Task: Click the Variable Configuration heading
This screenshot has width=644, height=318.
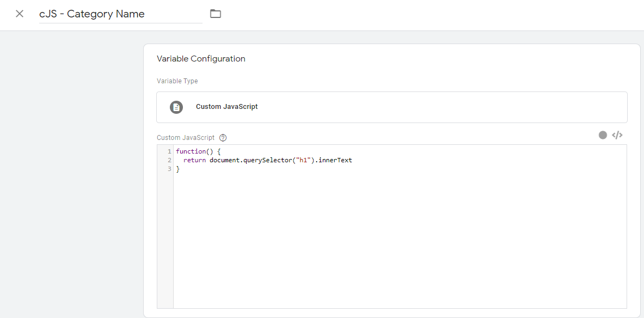Action: (x=201, y=59)
